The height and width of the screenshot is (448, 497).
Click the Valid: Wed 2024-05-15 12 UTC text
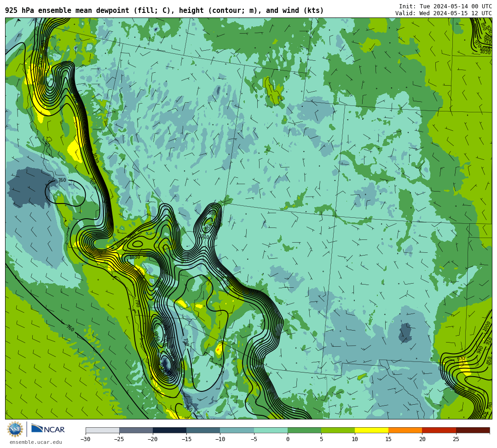coord(444,13)
